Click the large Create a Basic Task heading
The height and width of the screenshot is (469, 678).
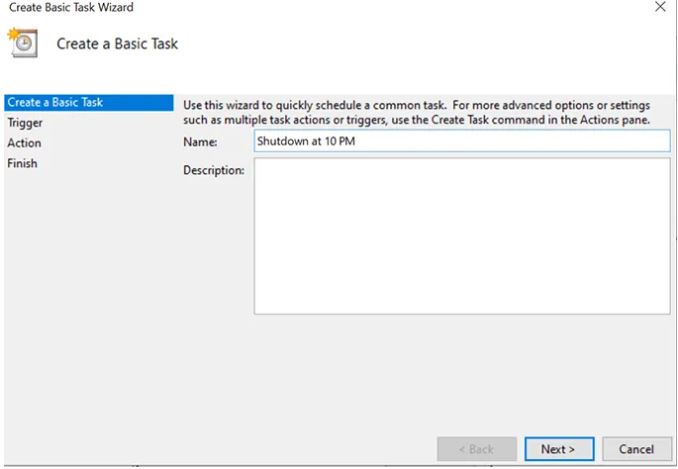[x=117, y=44]
